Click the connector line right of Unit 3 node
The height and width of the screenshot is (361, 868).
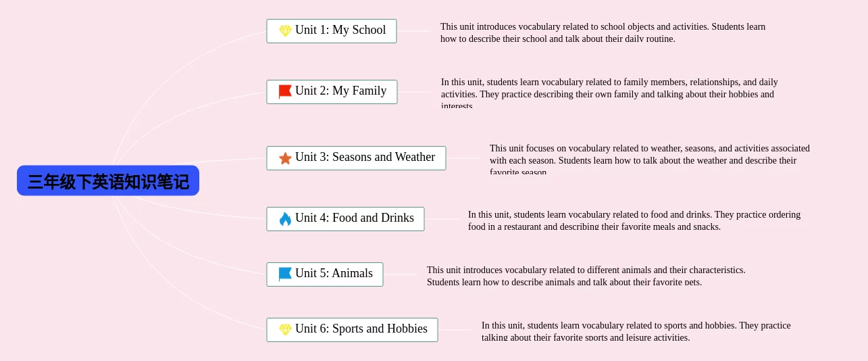point(463,158)
